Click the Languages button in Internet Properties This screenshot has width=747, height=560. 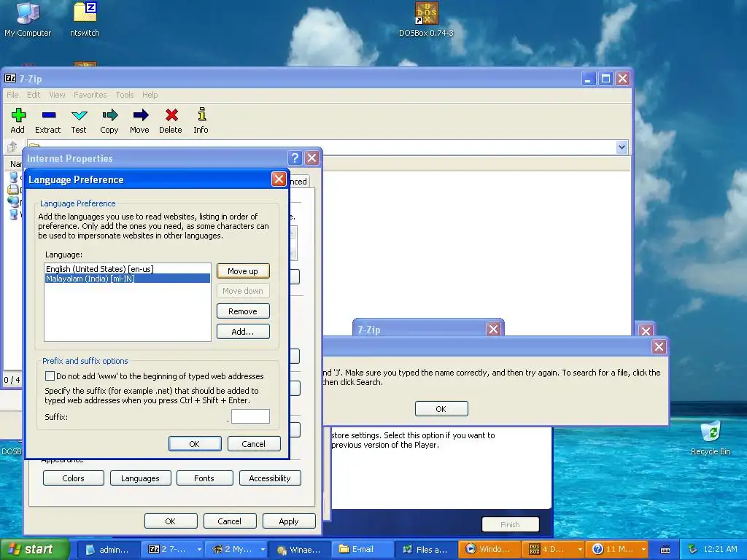click(x=141, y=478)
